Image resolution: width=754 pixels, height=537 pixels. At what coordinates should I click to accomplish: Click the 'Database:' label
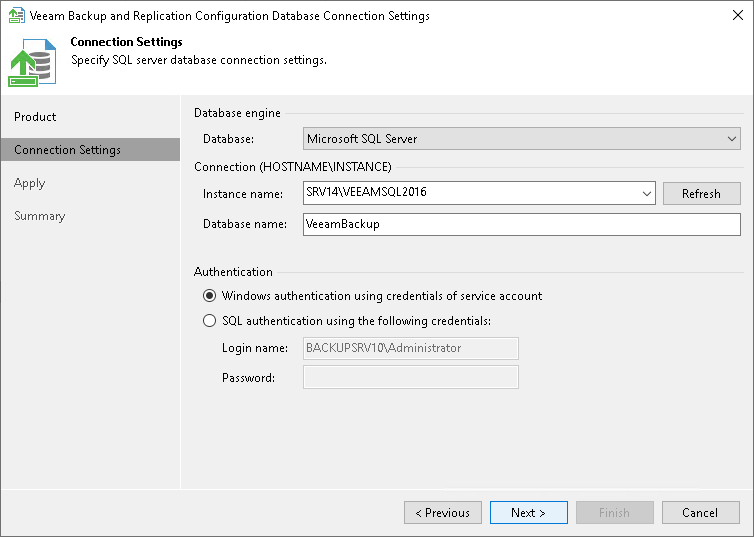click(x=228, y=139)
